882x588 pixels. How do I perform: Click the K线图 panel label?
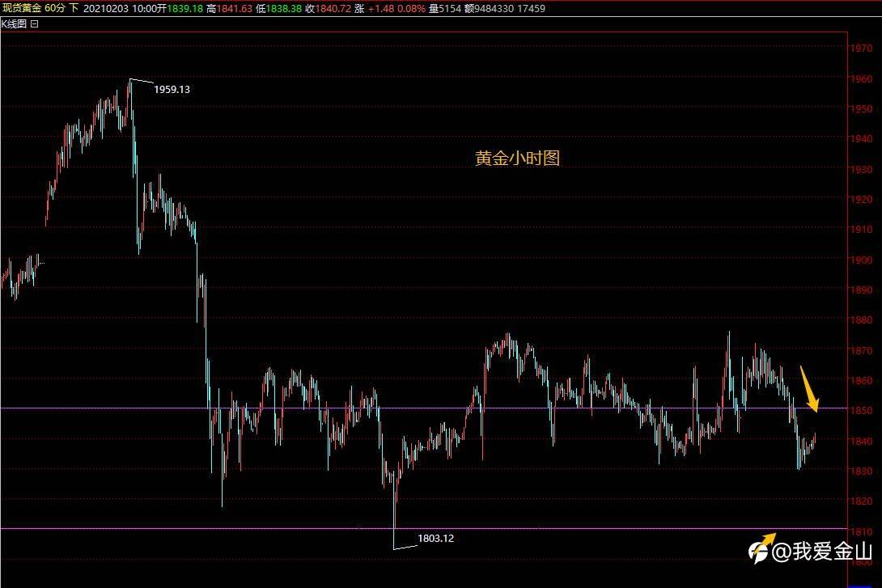click(x=14, y=24)
